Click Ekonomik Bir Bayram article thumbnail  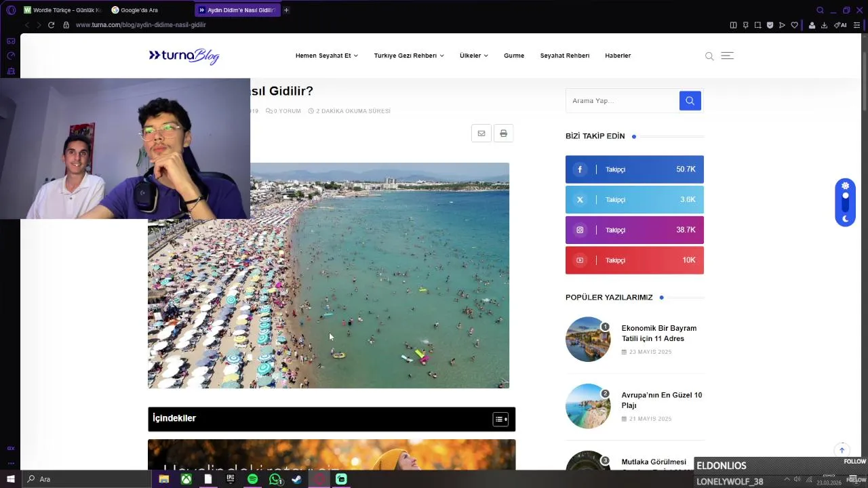coord(588,339)
